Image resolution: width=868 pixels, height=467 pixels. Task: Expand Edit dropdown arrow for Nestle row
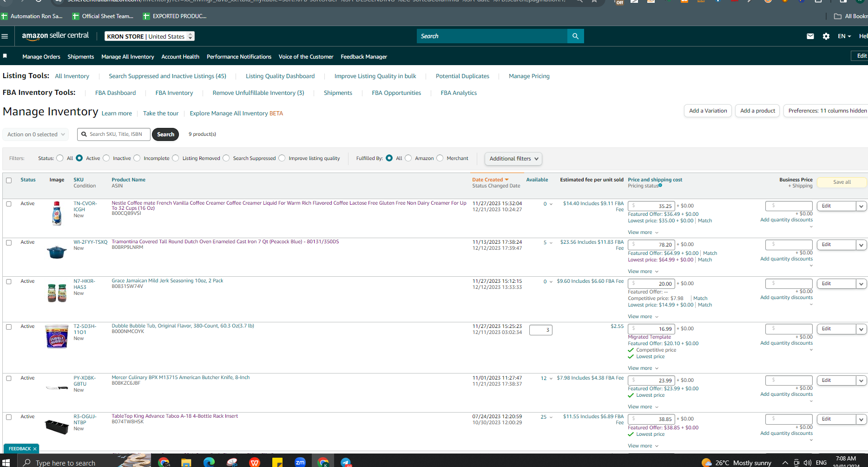(x=861, y=206)
